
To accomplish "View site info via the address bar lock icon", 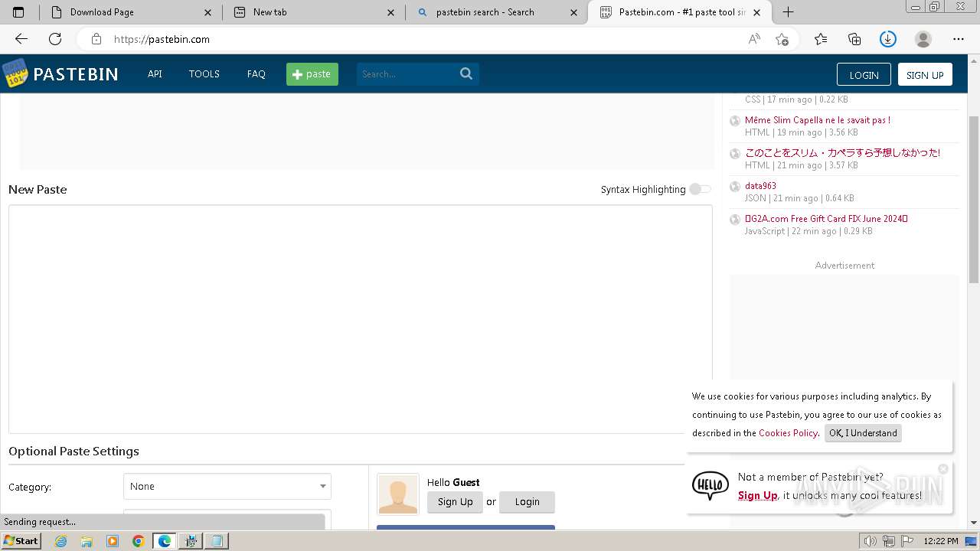I will click(x=96, y=39).
